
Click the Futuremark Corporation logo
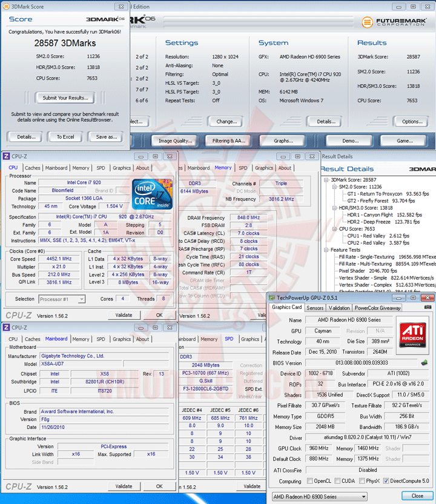pyautogui.click(x=394, y=22)
